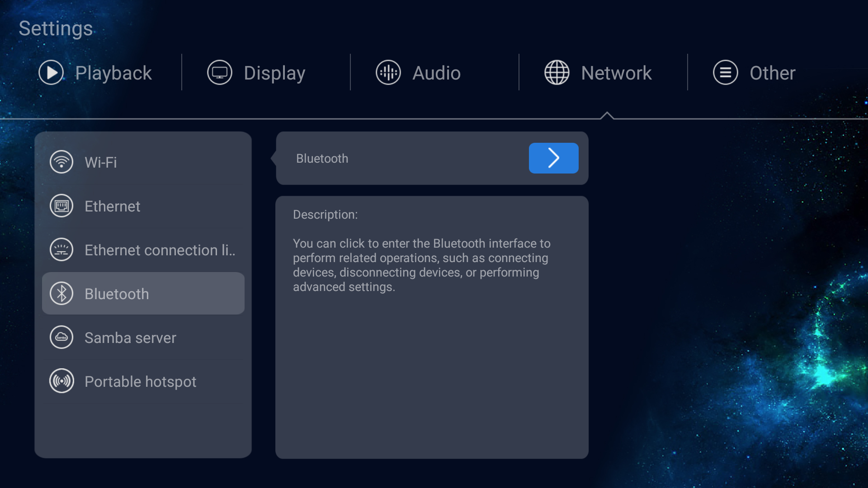Click the Ethernet port icon

pos(61,206)
